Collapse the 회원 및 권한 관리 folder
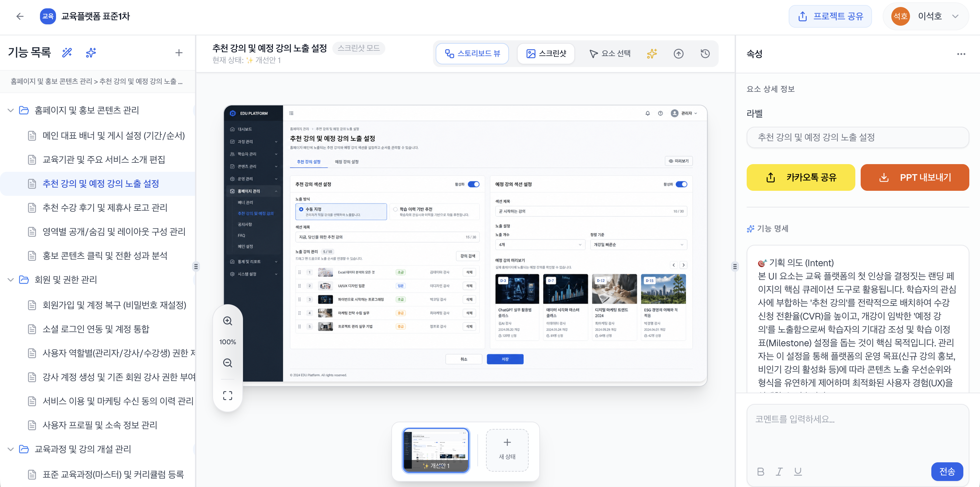Screen dimensions: 980x487 pos(11,280)
